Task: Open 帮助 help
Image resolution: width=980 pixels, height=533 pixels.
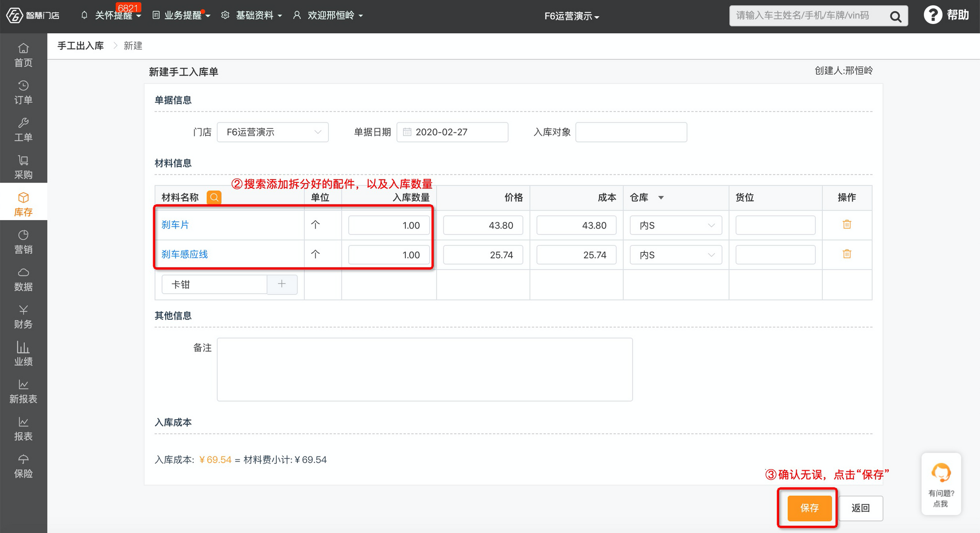Action: pyautogui.click(x=946, y=15)
